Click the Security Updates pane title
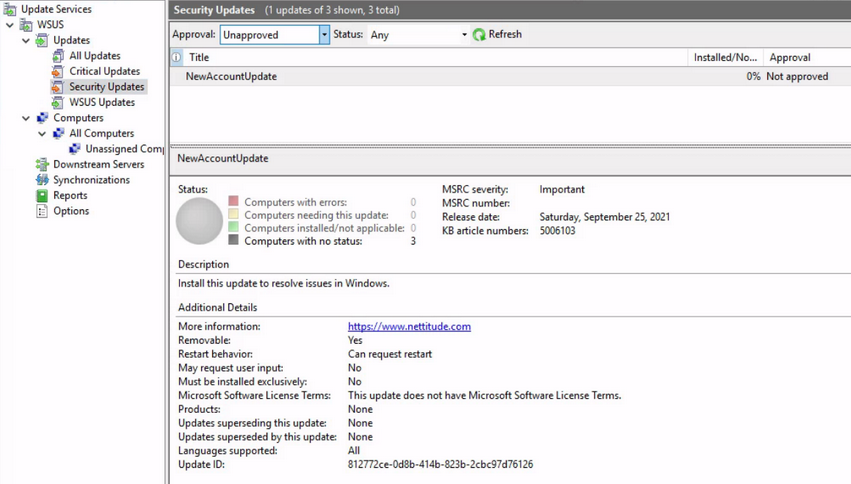The height and width of the screenshot is (484, 851). [214, 10]
